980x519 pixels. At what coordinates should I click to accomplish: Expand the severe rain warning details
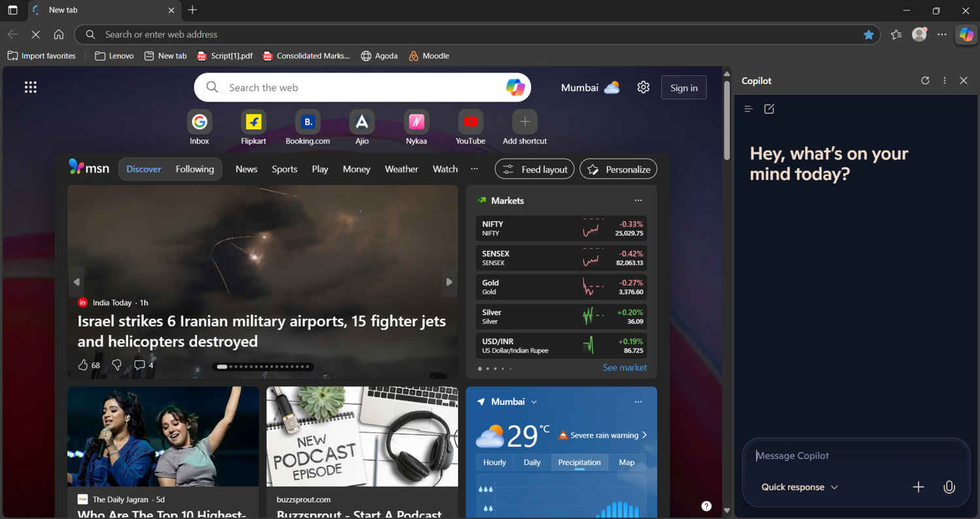tap(644, 435)
